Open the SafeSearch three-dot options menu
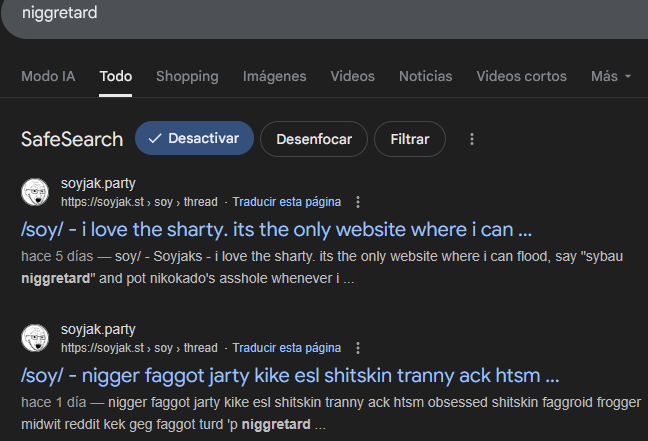Image resolution: width=648 pixels, height=441 pixels. pyautogui.click(x=472, y=140)
